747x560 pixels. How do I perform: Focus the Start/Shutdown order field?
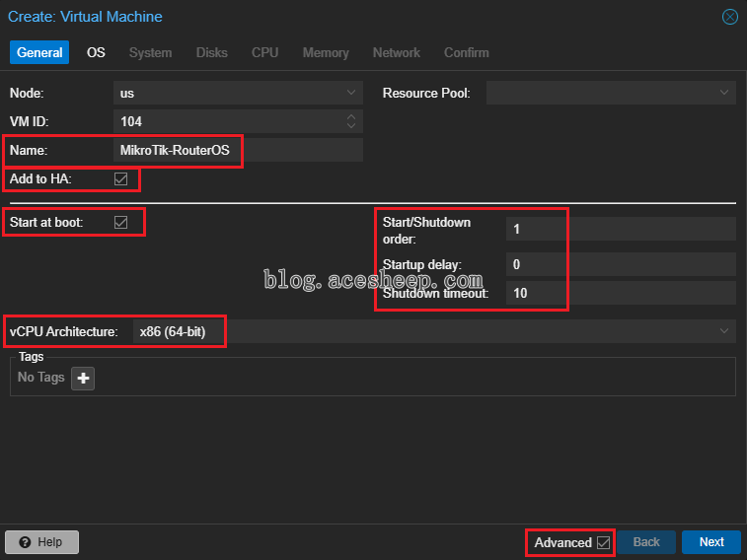click(x=621, y=229)
